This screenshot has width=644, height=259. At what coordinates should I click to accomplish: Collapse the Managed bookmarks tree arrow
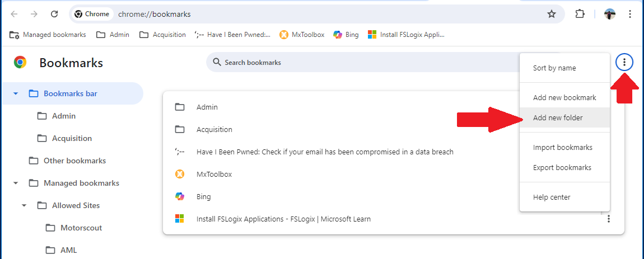[x=16, y=183]
